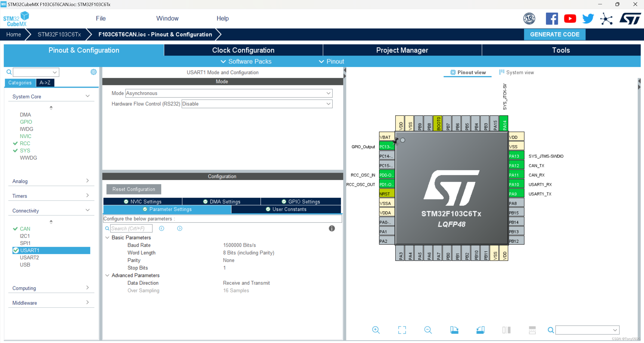Screen dimensions: 644x343
Task: Click the search icon in configuration panel
Action: coord(107,228)
